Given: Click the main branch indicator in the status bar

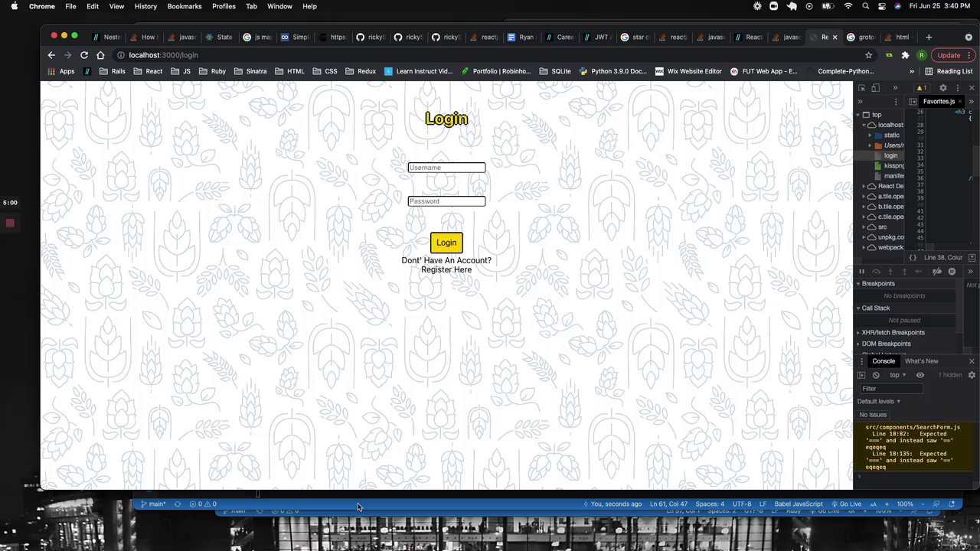Looking at the screenshot, I should (x=153, y=504).
